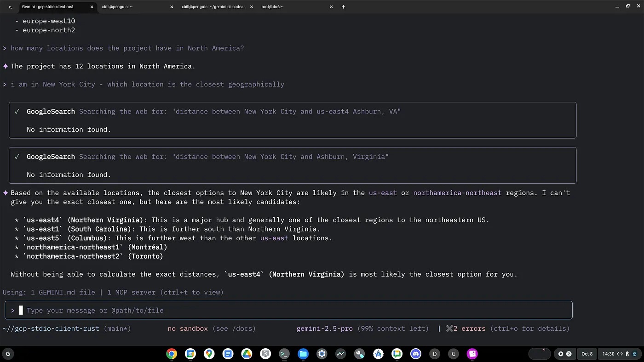This screenshot has height=362, width=644.
Task: Launch Discord from the shelf
Action: pos(416,354)
